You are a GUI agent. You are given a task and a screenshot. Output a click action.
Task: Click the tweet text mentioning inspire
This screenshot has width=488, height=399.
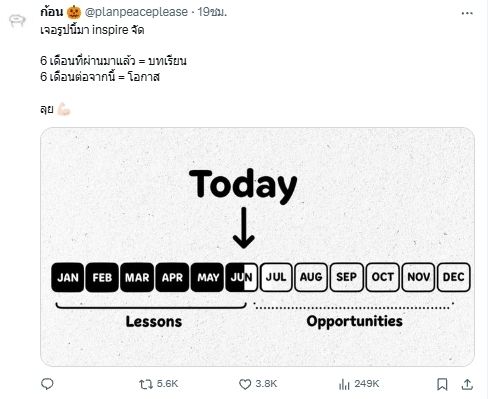[92, 30]
